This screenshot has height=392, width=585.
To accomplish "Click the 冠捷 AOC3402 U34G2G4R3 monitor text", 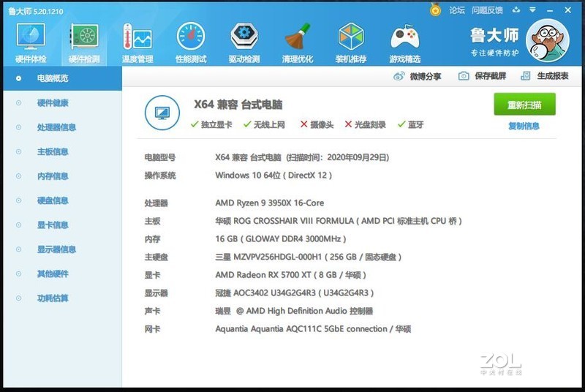I will coord(295,293).
